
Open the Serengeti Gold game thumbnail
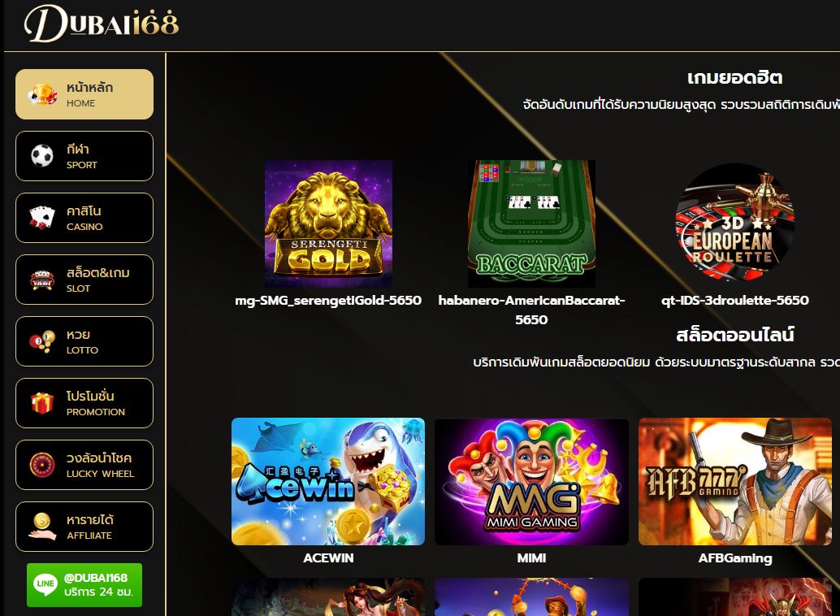(x=328, y=223)
